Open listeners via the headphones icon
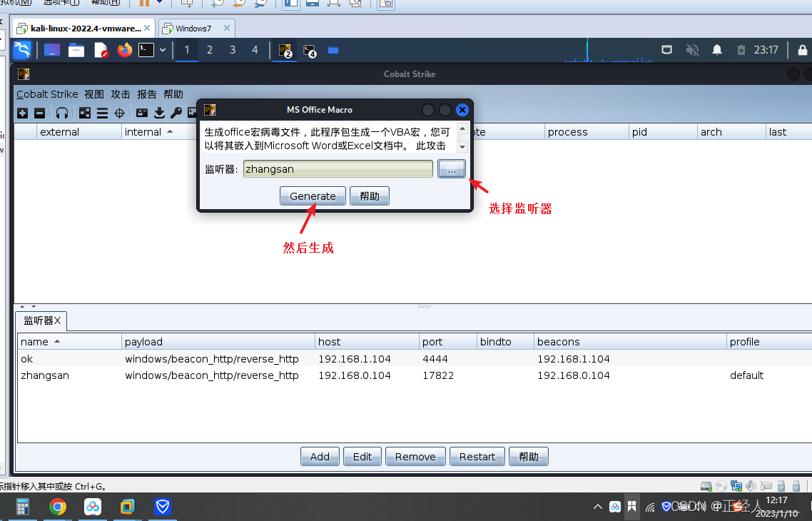 point(62,113)
